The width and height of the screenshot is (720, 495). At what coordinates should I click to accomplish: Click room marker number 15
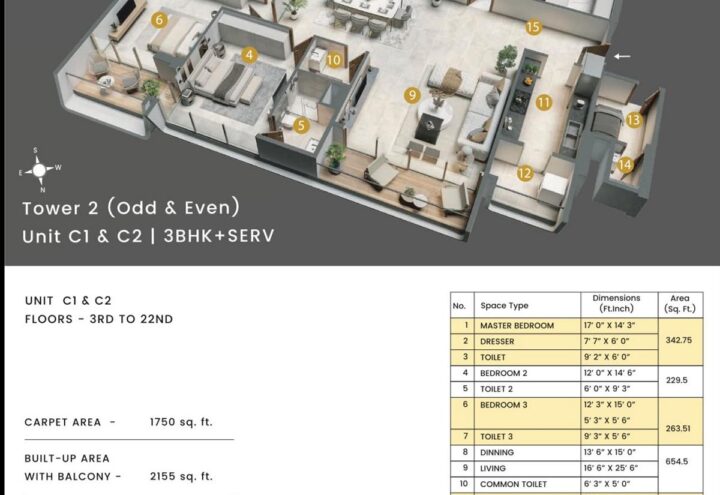(x=533, y=27)
